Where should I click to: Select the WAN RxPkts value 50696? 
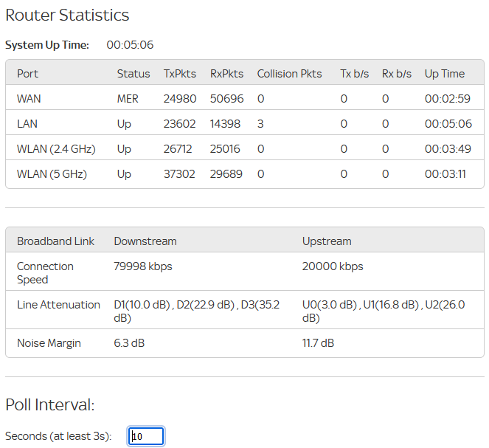coord(226,99)
